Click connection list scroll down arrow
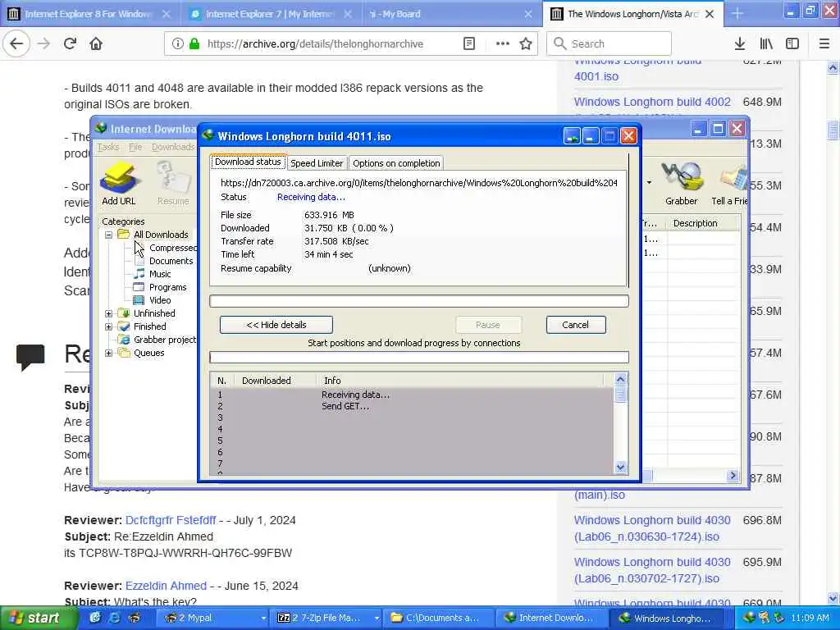 click(x=620, y=467)
